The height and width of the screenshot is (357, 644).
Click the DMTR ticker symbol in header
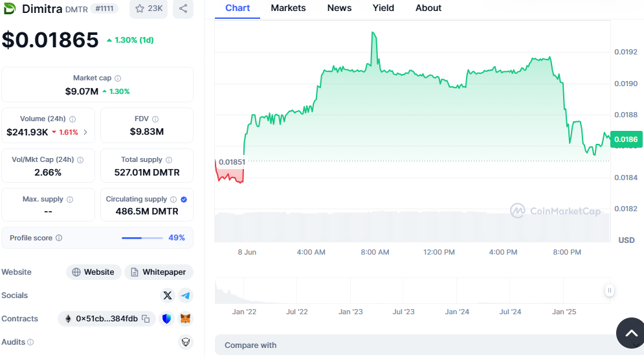[76, 9]
